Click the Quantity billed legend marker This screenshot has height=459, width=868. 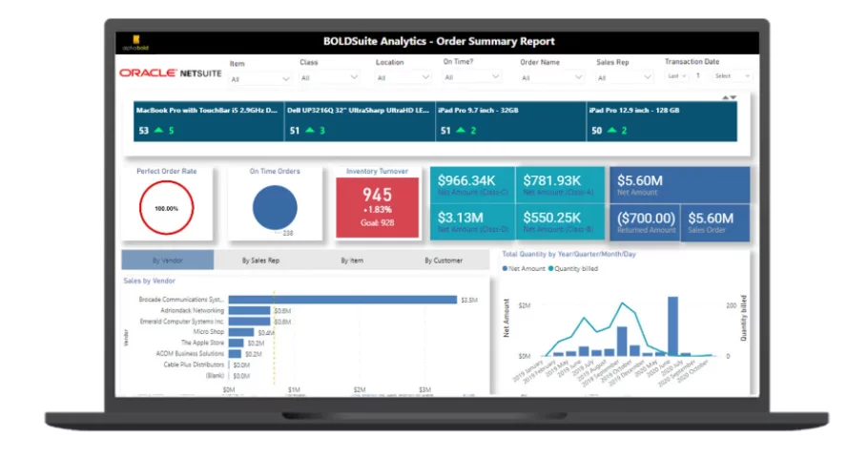(550, 268)
